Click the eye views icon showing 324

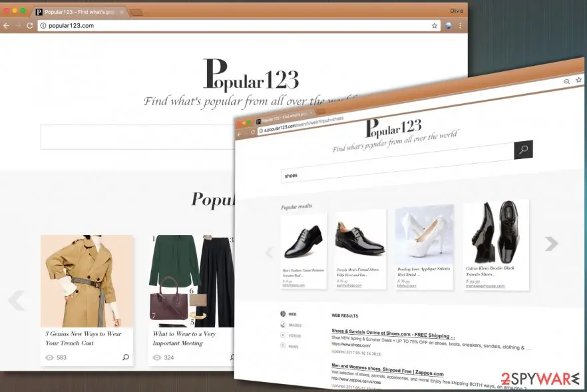pyautogui.click(x=157, y=357)
